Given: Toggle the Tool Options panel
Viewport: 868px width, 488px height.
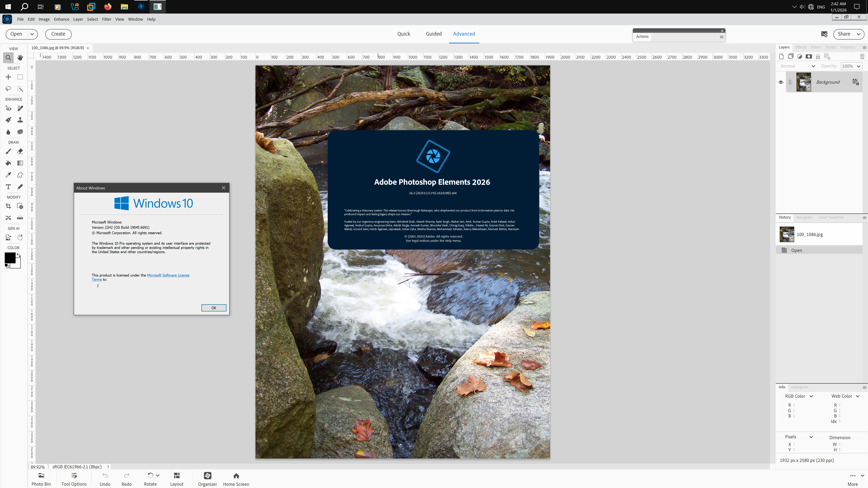Looking at the screenshot, I should (x=74, y=479).
